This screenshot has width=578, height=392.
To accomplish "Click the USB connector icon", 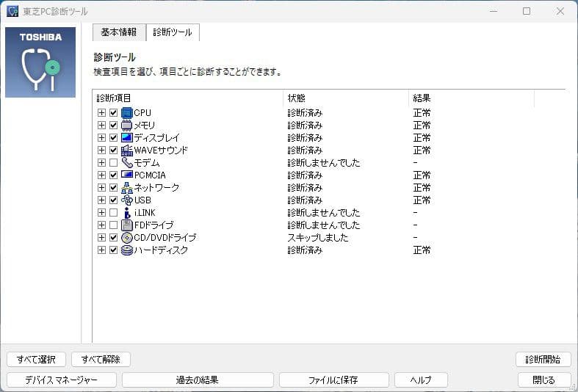I will click(127, 200).
